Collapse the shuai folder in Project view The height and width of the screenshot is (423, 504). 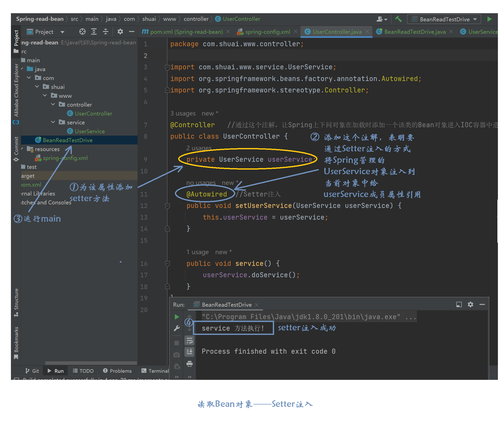pos(37,87)
